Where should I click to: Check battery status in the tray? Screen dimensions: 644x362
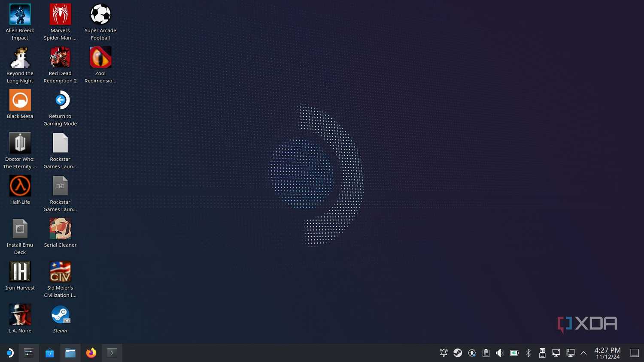[x=514, y=353]
